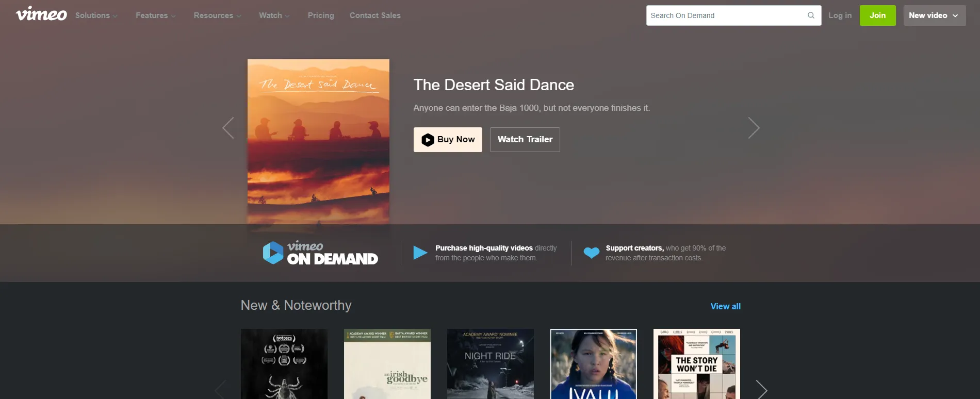Open the Ivalu film poster

pyautogui.click(x=594, y=364)
